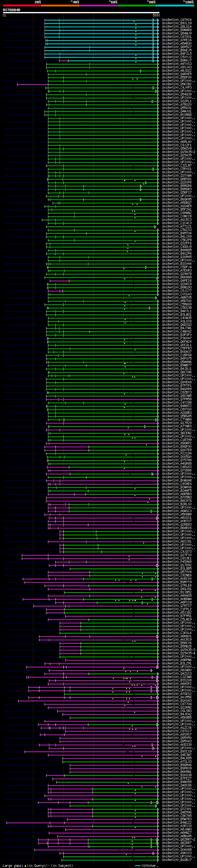This screenshot has width=197, height=868.
Task: Select the UniRef100_B9WB77 label
Action: pos(177,365)
